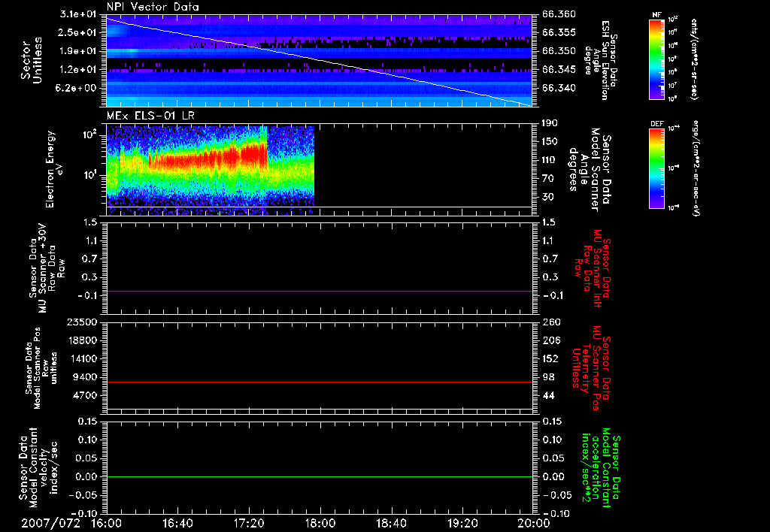Screen dimensions: 770x532
Task: Click the 44 telemetry axis tick
Action: (547, 395)
